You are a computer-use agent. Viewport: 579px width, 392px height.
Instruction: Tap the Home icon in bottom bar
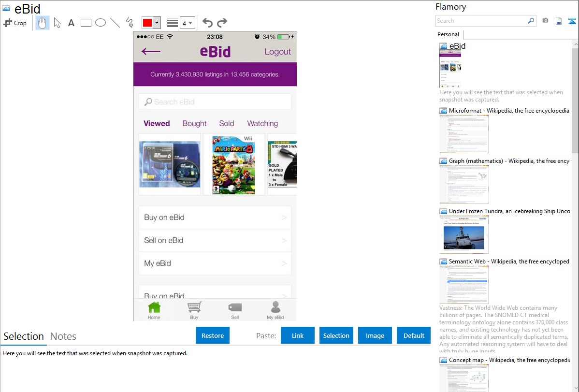[x=154, y=310]
